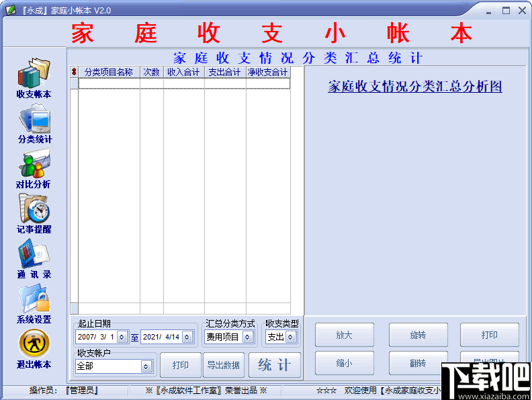Click the 统计 calculate button
The image size is (532, 400).
275,365
